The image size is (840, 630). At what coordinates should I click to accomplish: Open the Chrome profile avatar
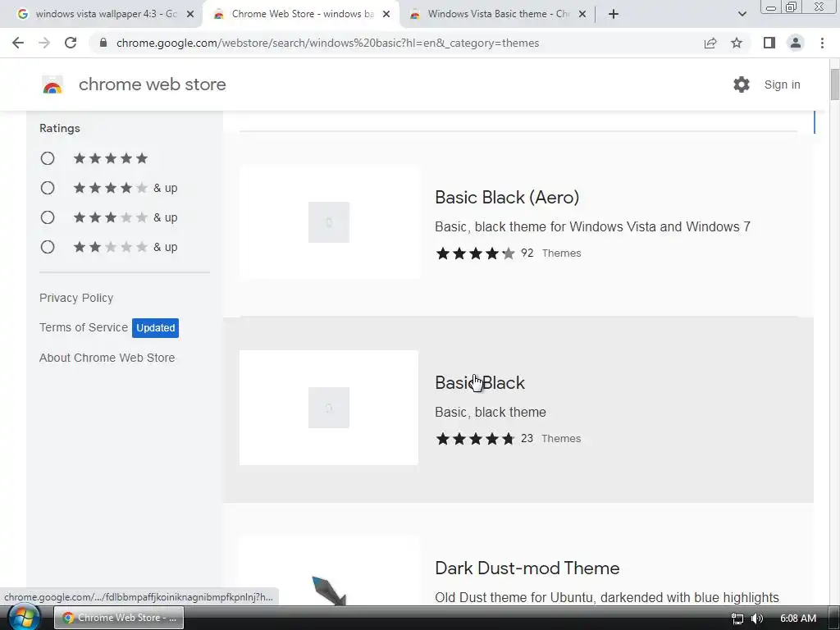click(x=796, y=43)
